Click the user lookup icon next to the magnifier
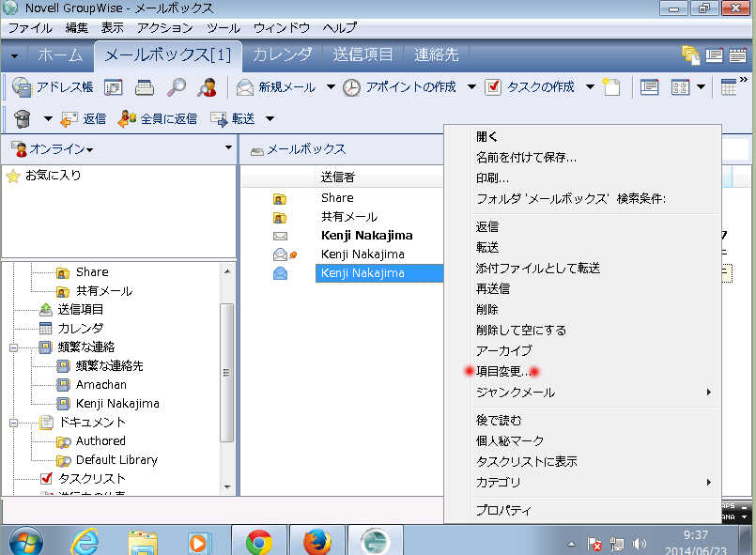 point(207,87)
